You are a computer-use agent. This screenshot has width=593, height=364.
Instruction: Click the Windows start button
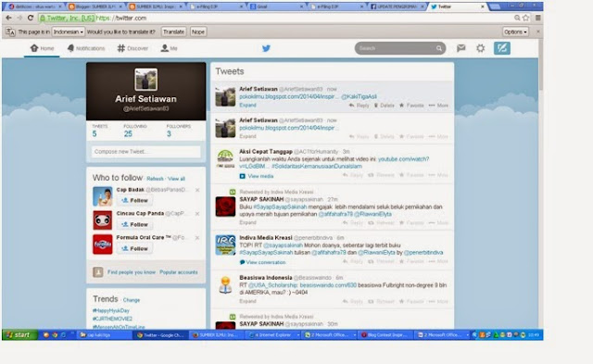[19, 335]
